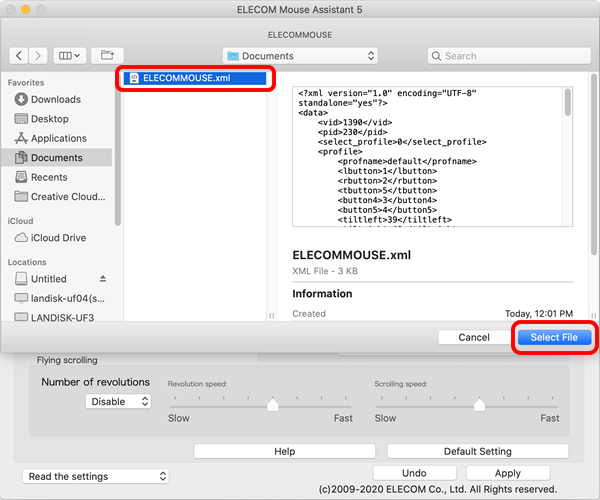Click the landisk-uf04 monitor icon
This screenshot has width=600, height=500.
(x=21, y=298)
